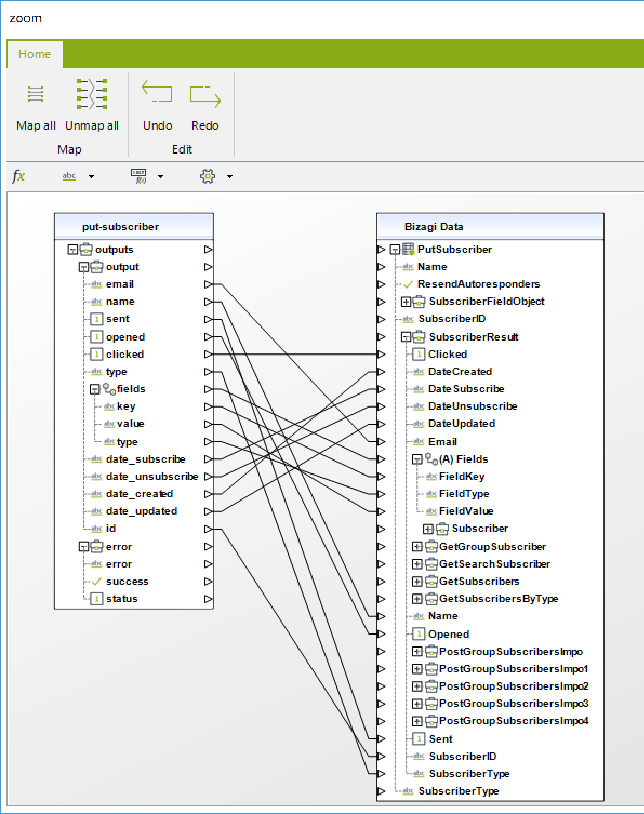The width and height of the screenshot is (644, 814).
Task: Expand the SubscriberFieldObject node
Action: tap(406, 302)
